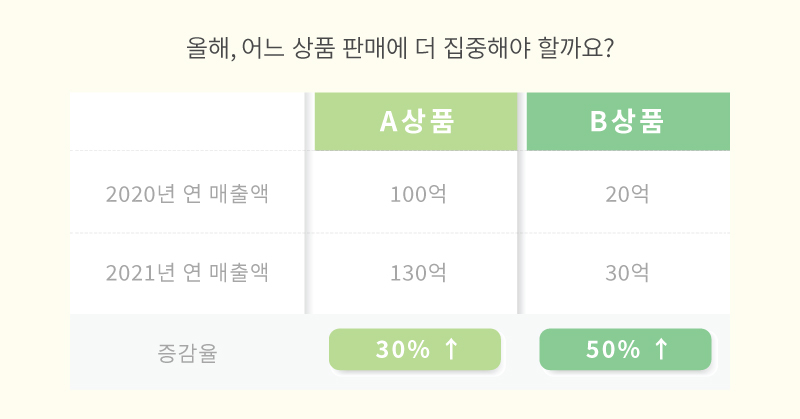Click the up arrow next to 50%
The image size is (800, 419).
(661, 350)
